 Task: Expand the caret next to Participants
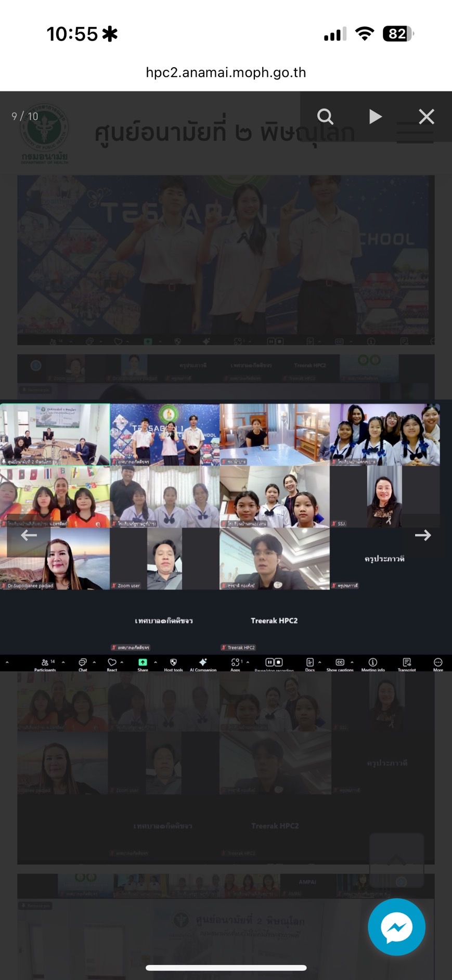[63, 662]
